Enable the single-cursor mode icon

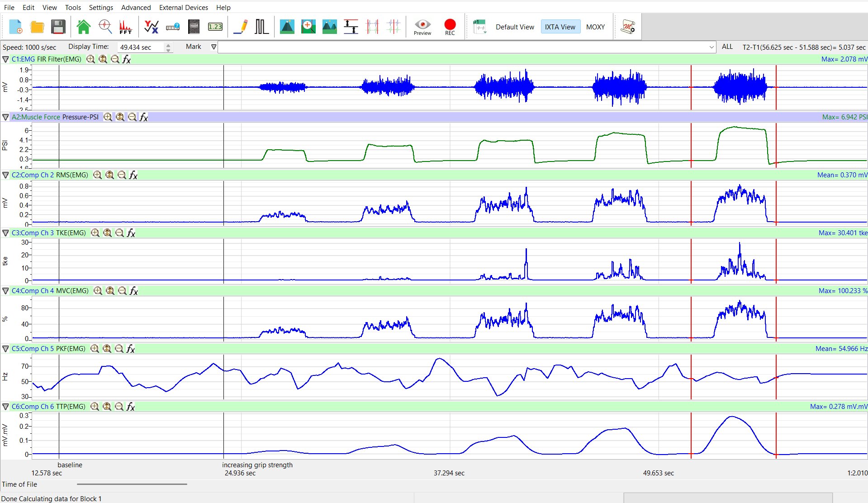(x=394, y=27)
